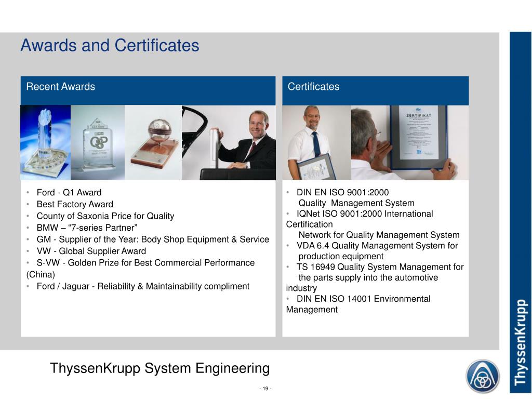
Task: Click 'VW - Global Supplier Award' bullet
Action: click(x=91, y=251)
